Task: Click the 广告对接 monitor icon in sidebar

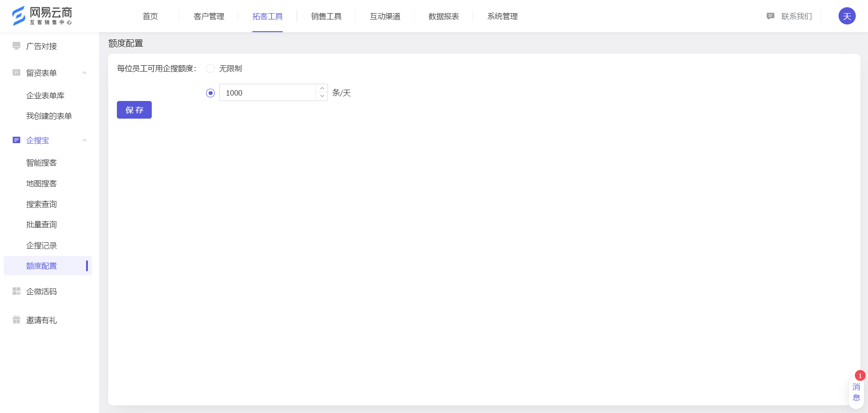Action: [16, 46]
